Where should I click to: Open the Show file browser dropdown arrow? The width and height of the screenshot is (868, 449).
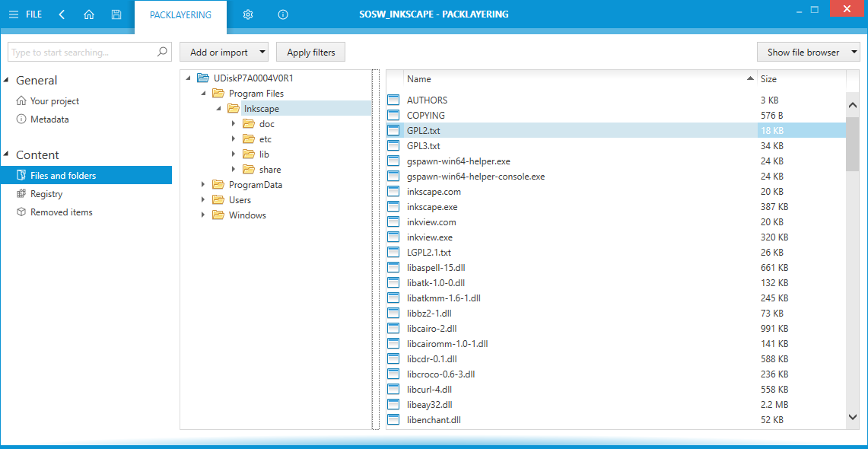click(x=854, y=53)
